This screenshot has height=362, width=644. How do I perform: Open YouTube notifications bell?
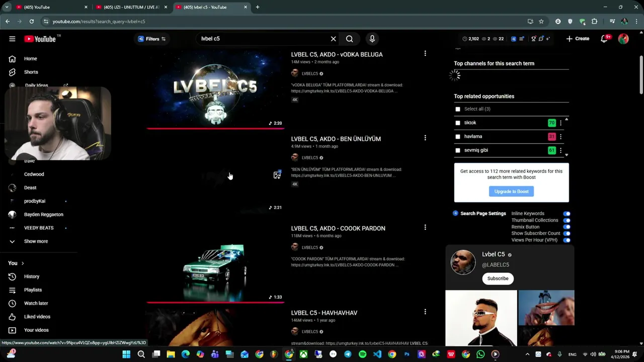tap(604, 39)
